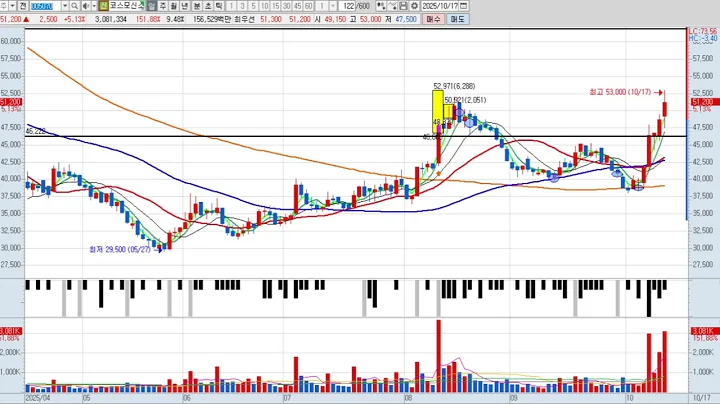Screen dimensions: 720x404
Task: Click the volume value 3,081,334
Action: (x=111, y=19)
